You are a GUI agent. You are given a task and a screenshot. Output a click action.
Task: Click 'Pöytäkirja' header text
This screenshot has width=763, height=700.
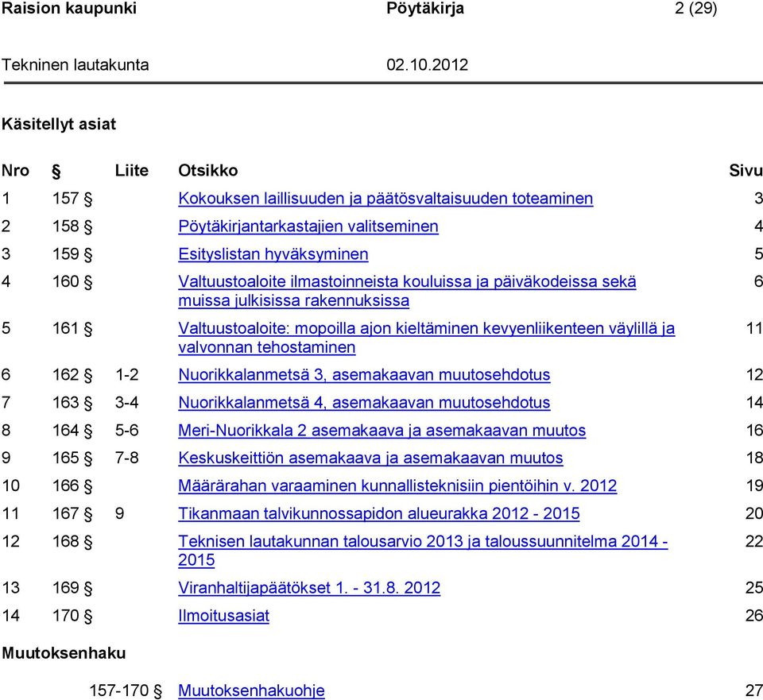pyautogui.click(x=425, y=8)
